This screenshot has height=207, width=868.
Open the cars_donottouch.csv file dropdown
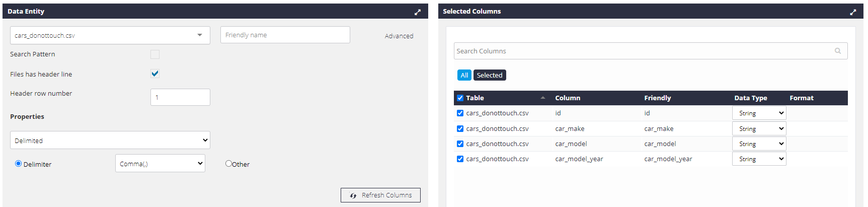pos(110,35)
